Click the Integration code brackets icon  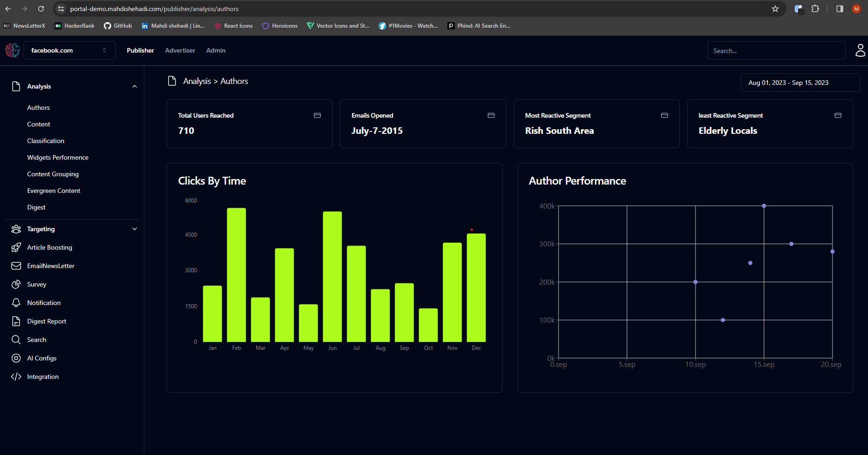coord(16,377)
